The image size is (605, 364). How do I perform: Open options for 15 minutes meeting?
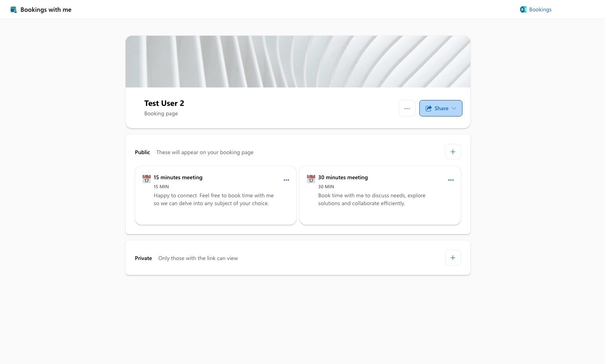[286, 180]
